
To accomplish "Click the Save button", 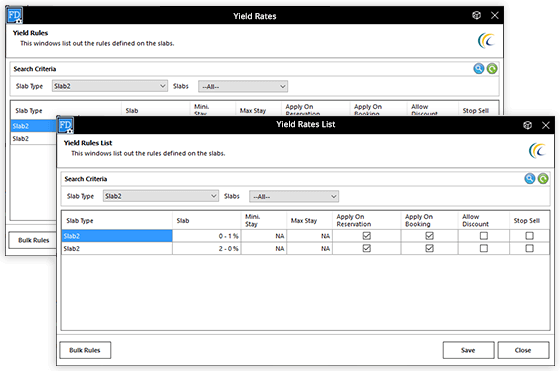I will pyautogui.click(x=468, y=350).
